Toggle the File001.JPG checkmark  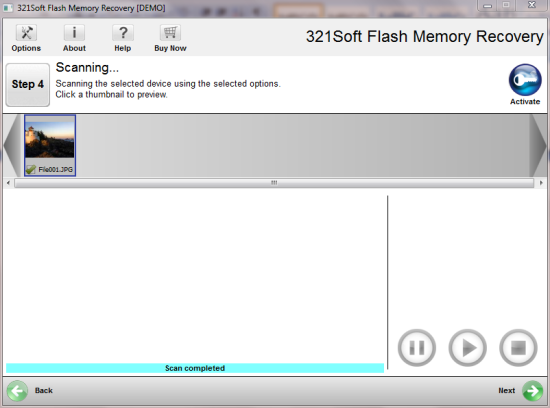click(x=31, y=169)
